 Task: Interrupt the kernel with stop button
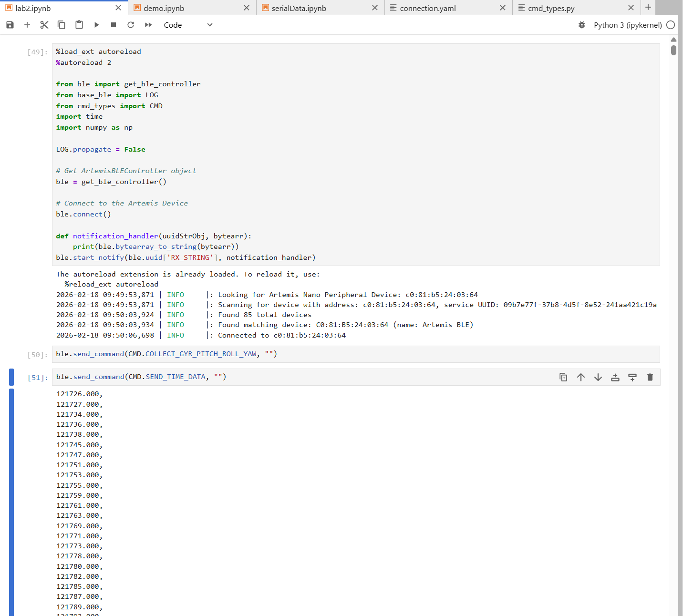(114, 25)
